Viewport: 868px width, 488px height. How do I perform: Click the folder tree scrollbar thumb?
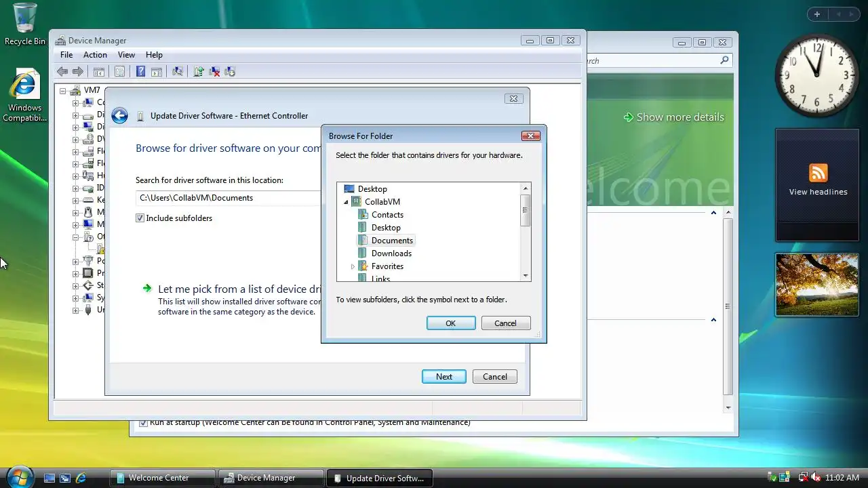(x=525, y=210)
